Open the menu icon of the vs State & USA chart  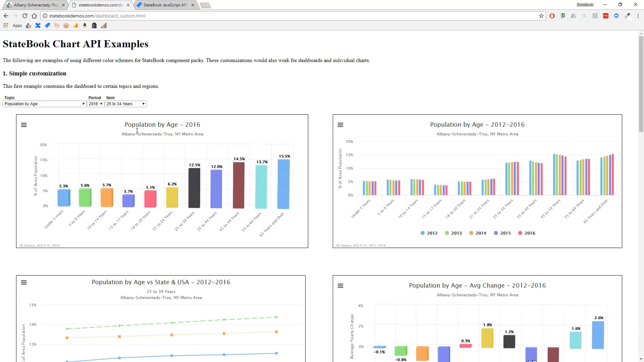point(24,282)
